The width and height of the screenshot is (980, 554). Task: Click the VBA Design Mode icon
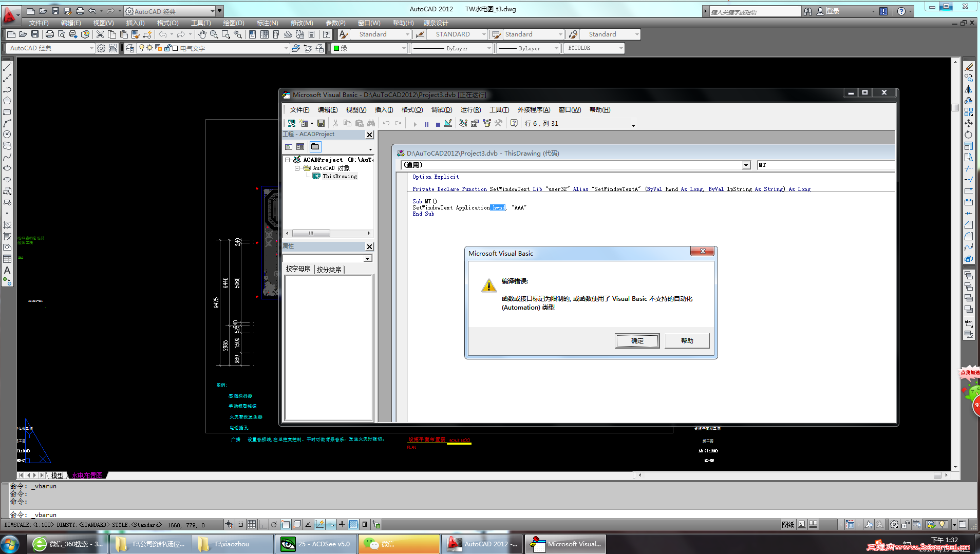[448, 123]
